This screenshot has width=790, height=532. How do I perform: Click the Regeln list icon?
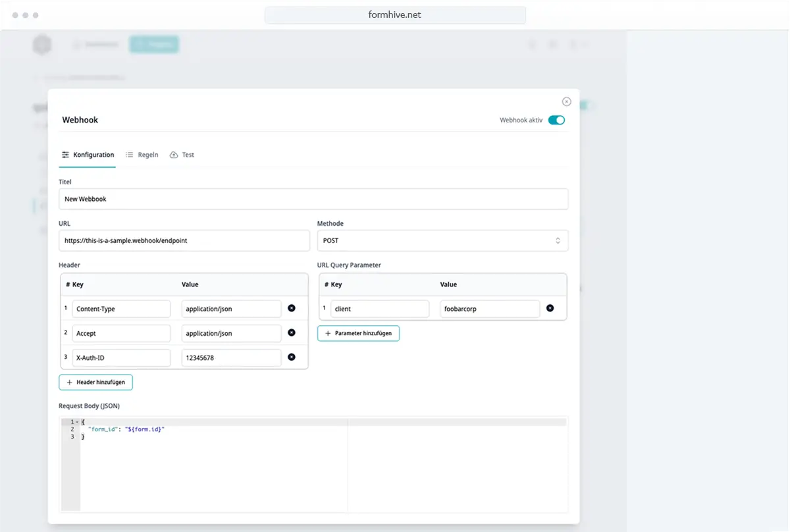click(x=130, y=155)
